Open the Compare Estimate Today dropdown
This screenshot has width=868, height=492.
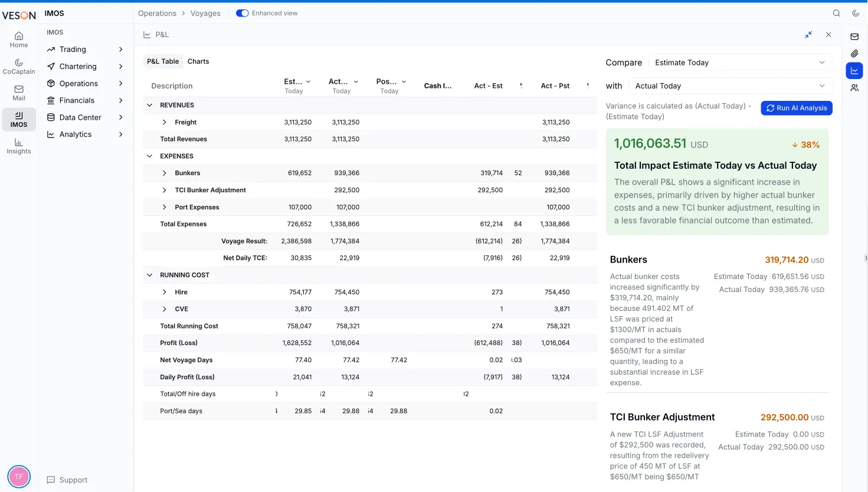coord(740,63)
